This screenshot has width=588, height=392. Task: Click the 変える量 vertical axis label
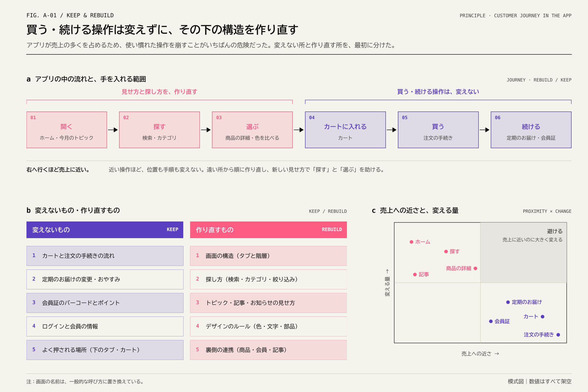(387, 283)
